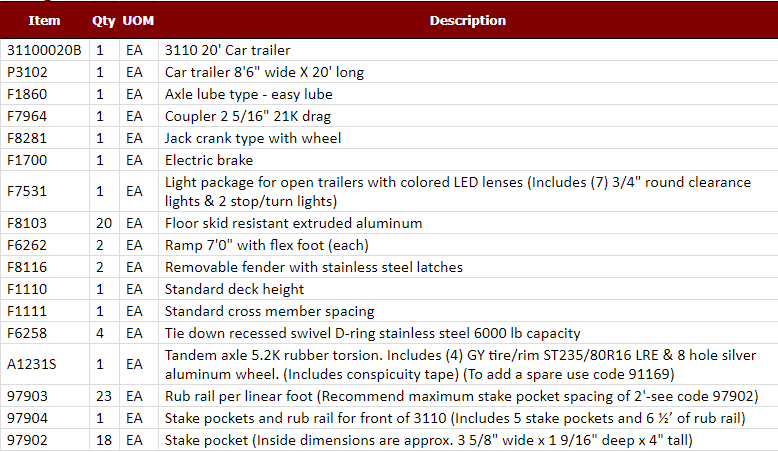Click the Standard deck height description
The height and width of the screenshot is (452, 778).
(234, 289)
